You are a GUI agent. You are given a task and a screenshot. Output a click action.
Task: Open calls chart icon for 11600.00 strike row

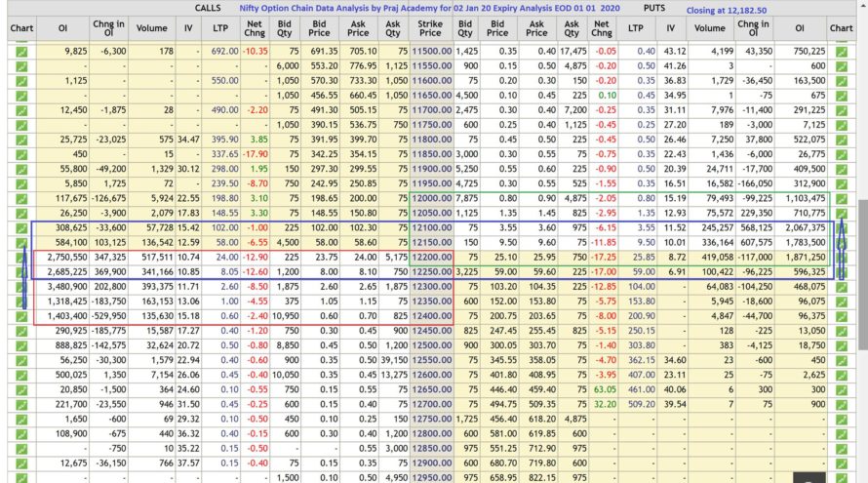pyautogui.click(x=21, y=81)
